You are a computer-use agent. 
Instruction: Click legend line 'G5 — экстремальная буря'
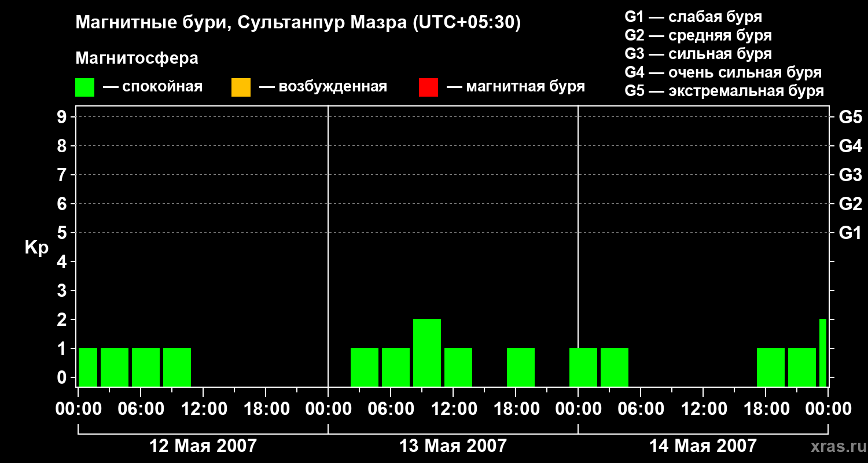[x=724, y=91]
